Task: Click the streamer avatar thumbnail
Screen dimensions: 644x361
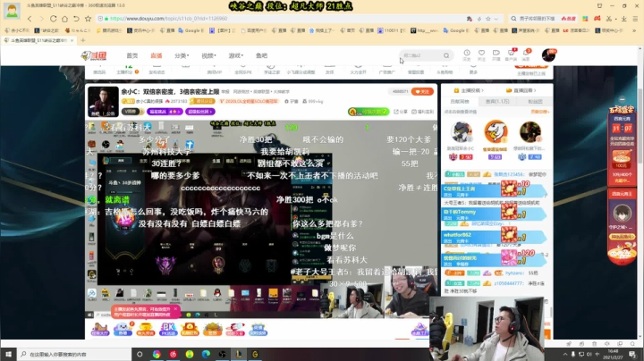Action: click(x=103, y=101)
